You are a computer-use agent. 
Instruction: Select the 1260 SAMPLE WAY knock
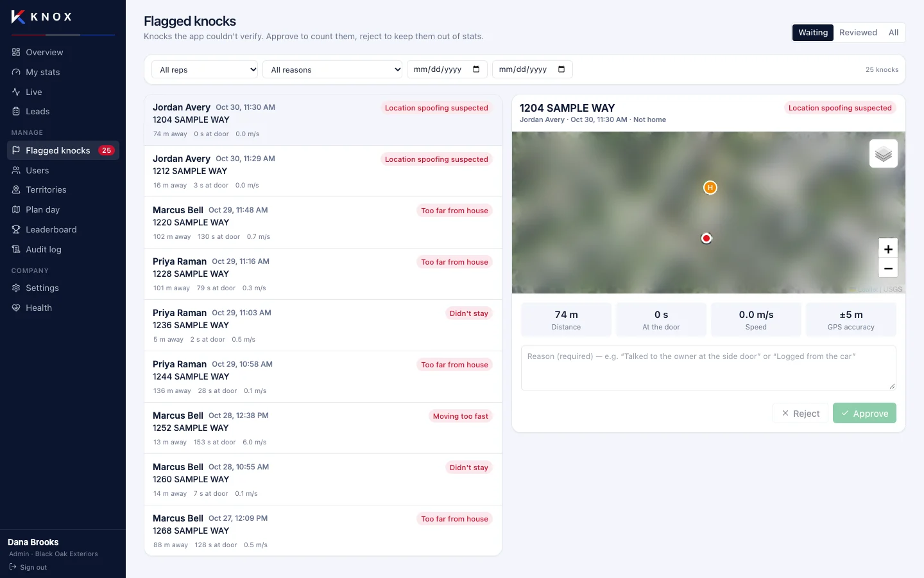coord(323,480)
